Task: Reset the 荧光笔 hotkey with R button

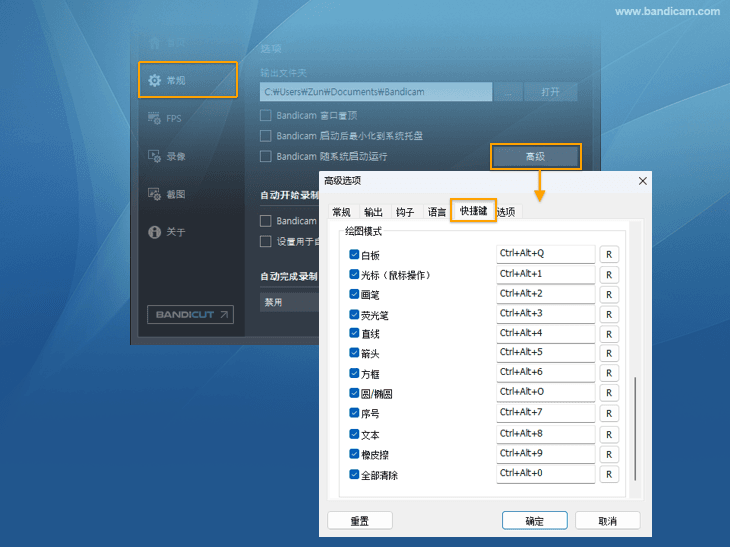Action: (609, 315)
